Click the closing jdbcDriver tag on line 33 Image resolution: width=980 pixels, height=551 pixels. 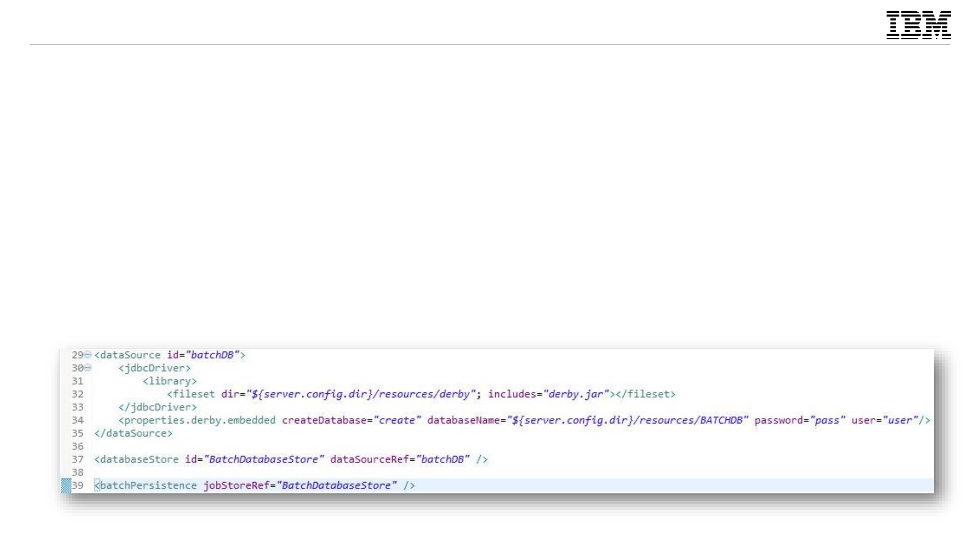pos(157,407)
